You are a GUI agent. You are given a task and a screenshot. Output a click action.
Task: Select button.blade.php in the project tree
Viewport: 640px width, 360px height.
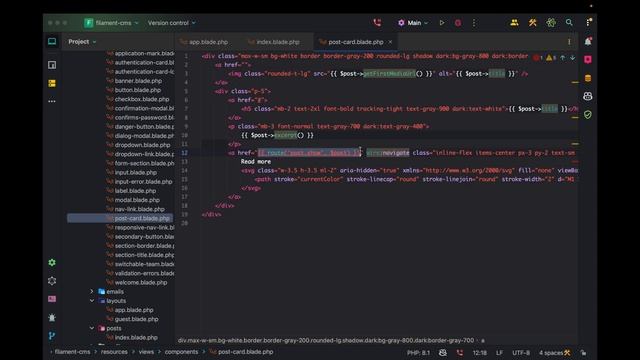pos(138,90)
